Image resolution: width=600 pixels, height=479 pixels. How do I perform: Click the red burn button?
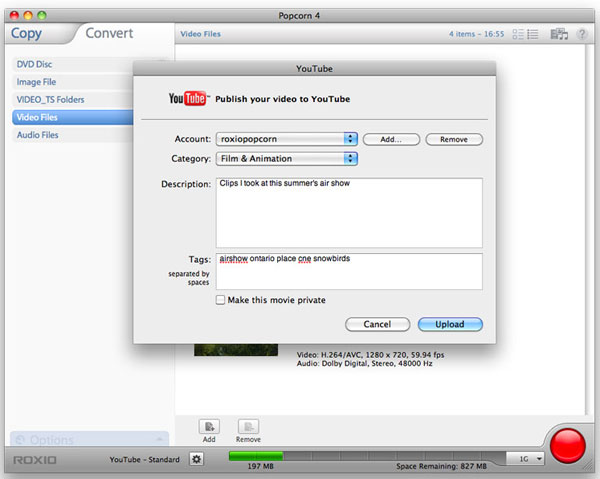click(x=567, y=446)
